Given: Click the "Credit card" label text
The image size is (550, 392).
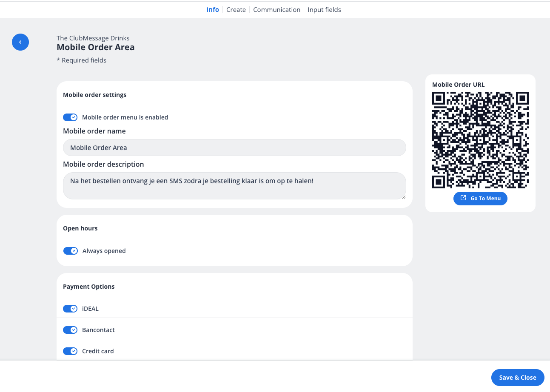Looking at the screenshot, I should pyautogui.click(x=98, y=351).
